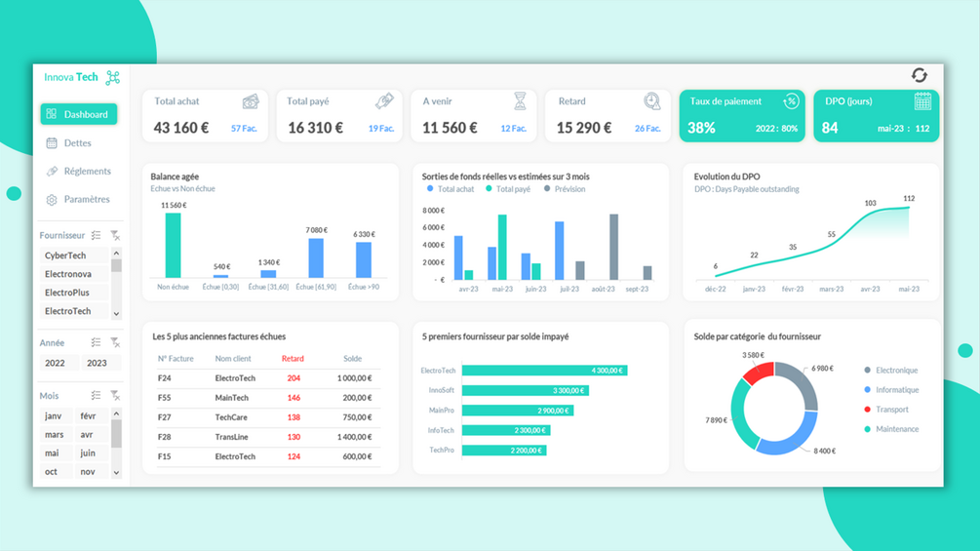Open the Paramètres menu item
The width and height of the screenshot is (980, 551).
(x=86, y=199)
